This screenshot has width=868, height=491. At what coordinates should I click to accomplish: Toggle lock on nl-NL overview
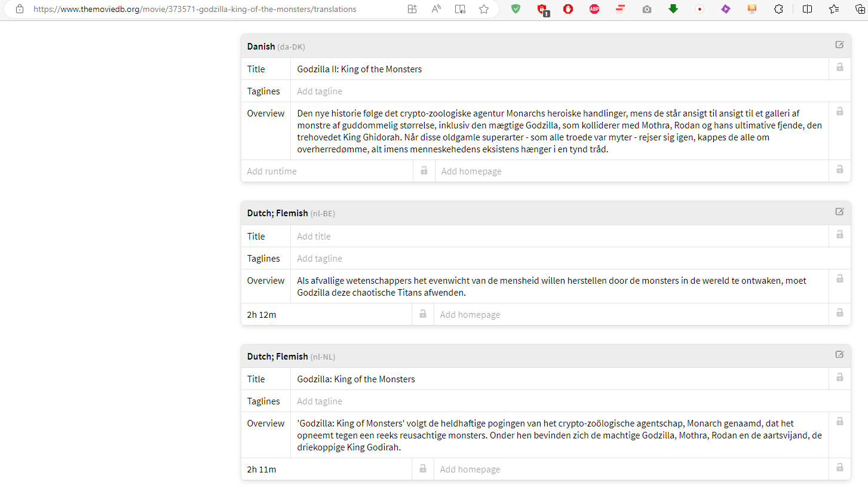(840, 422)
